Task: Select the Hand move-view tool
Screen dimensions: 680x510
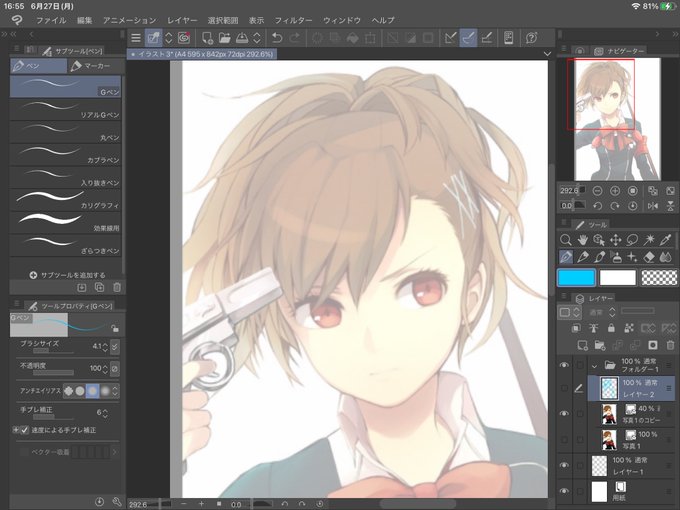Action: tap(582, 239)
